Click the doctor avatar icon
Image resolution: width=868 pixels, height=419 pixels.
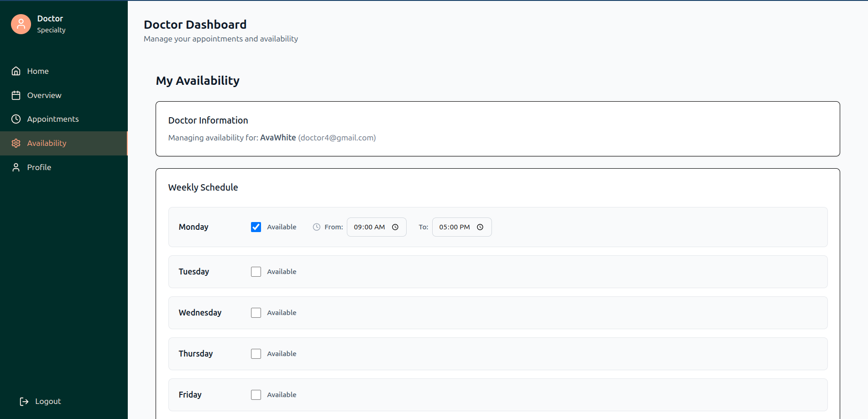[x=21, y=24]
